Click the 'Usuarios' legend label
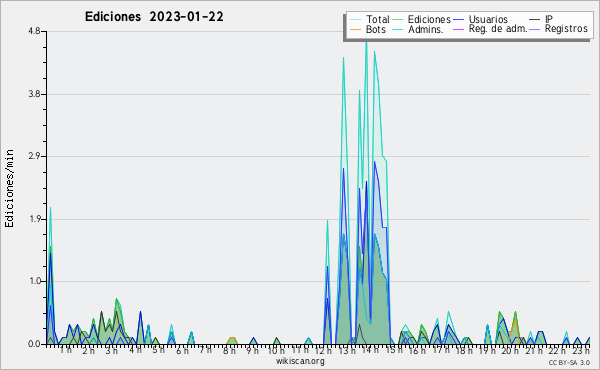600x370 pixels. pos(488,19)
